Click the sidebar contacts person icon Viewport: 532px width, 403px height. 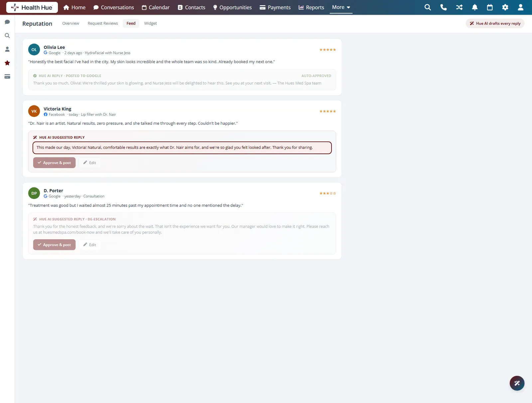click(7, 49)
